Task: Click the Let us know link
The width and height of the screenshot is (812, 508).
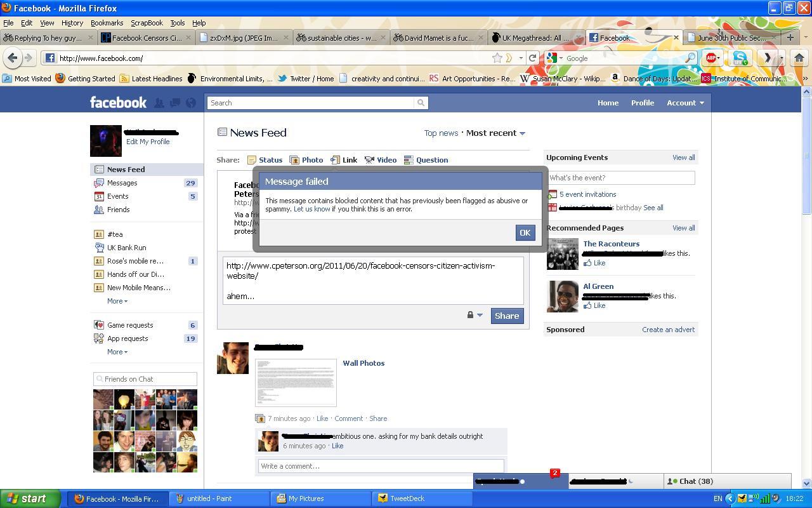Action: tap(311, 209)
